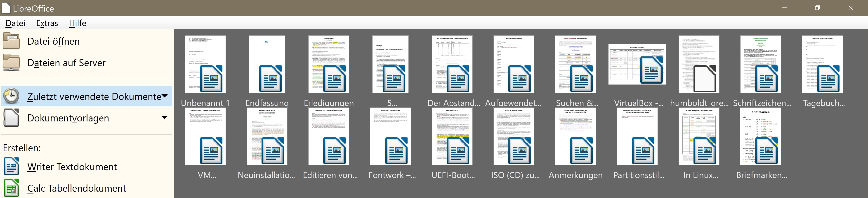
Task: Open the Fontwork –... document thumbnail
Action: [390, 137]
